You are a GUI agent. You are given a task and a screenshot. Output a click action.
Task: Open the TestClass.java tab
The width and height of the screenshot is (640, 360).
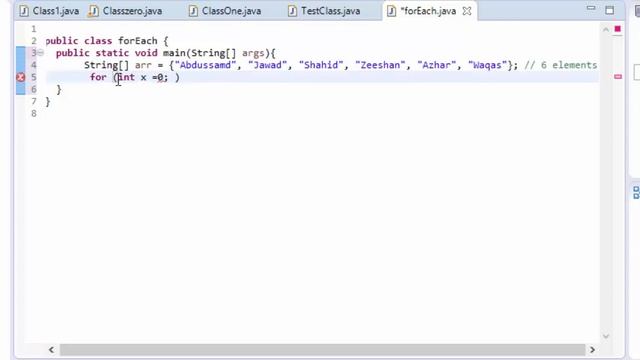pos(324,11)
